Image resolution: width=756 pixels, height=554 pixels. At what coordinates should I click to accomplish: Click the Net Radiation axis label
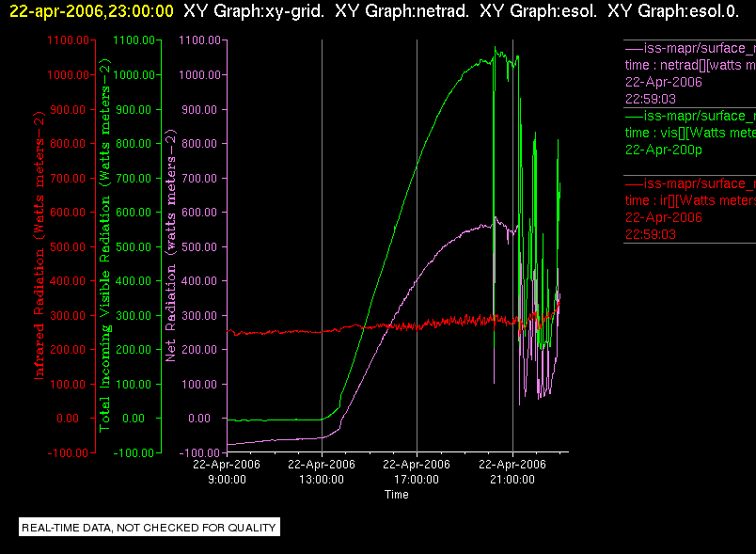point(171,245)
